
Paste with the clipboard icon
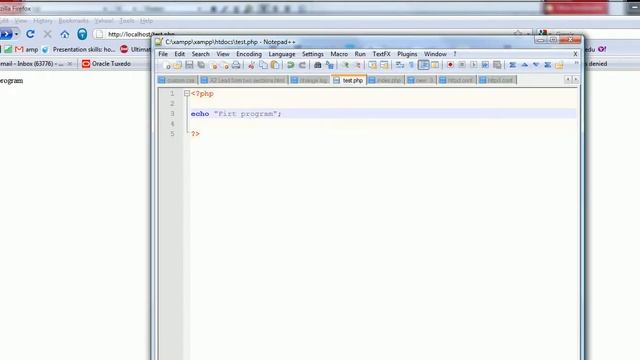coord(275,65)
